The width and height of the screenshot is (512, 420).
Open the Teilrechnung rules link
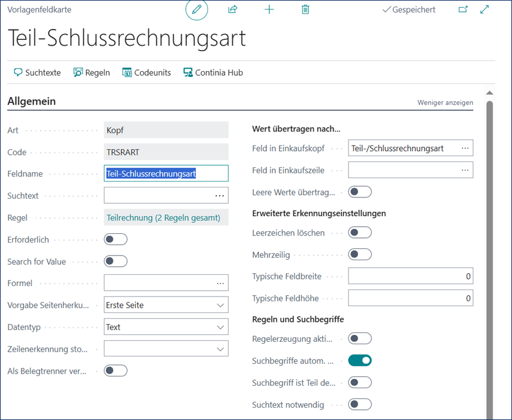pos(163,218)
